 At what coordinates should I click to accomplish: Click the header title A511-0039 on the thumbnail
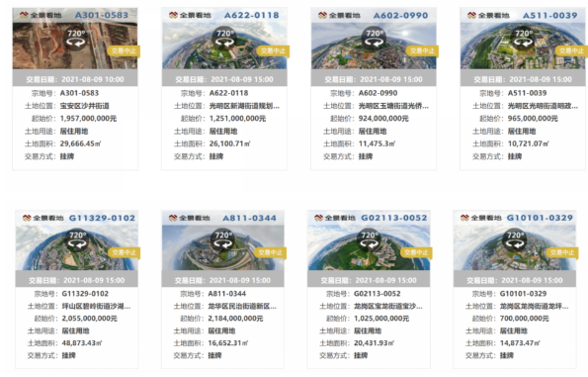549,16
